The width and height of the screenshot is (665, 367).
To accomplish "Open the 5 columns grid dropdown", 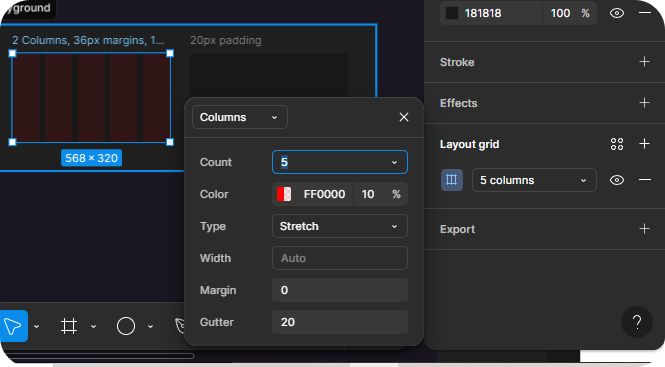I will [534, 180].
